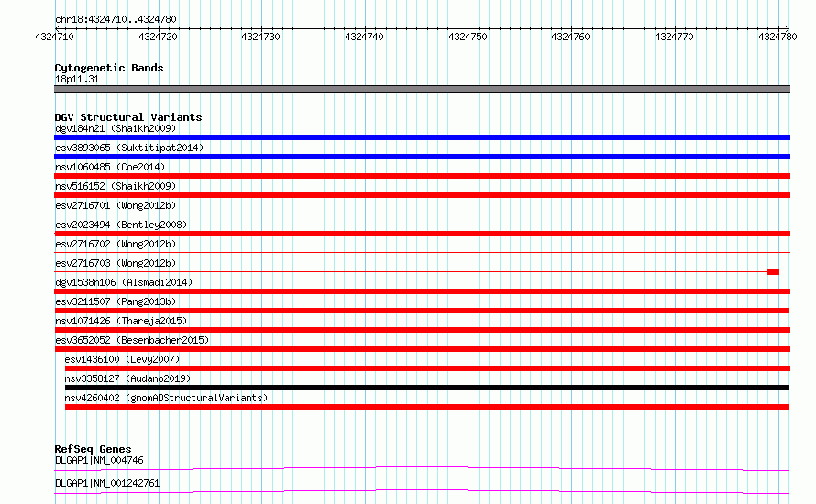Click the magenta line for DLGAP1|NM_001242761
Viewport: 816px width, 504px height.
422,491
